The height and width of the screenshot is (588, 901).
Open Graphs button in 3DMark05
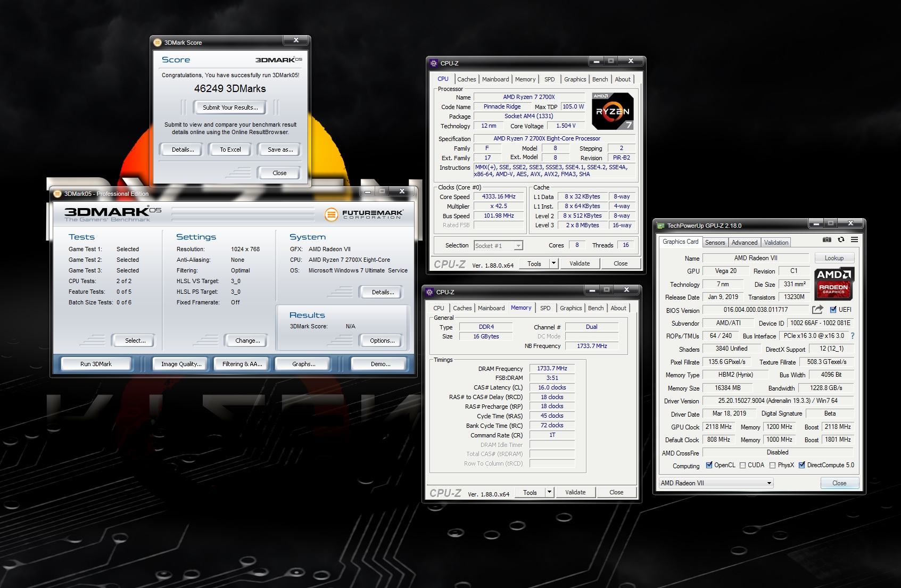tap(303, 364)
